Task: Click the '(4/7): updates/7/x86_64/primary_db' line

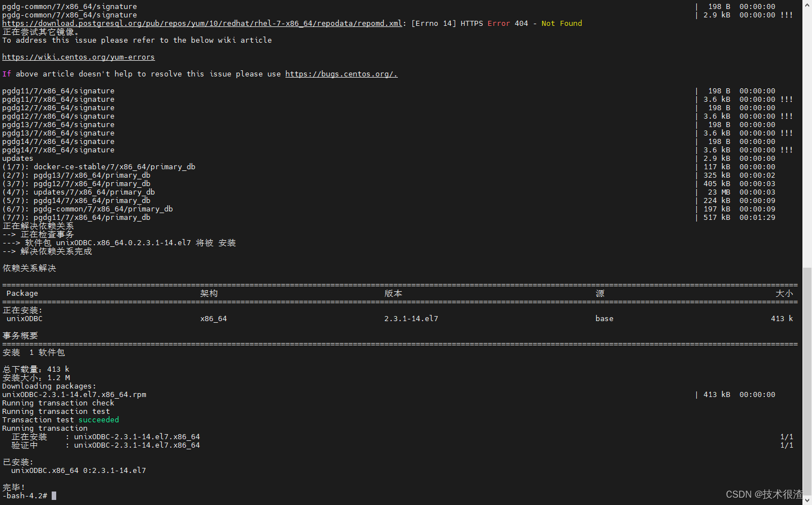Action: tap(79, 192)
